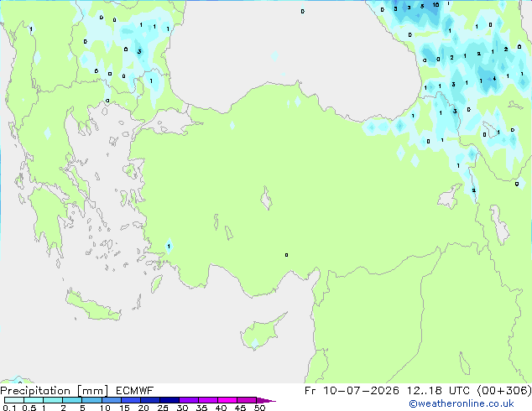Click the 0.5–1 mm legend color box
This screenshot has width=532, height=411.
tap(34, 400)
